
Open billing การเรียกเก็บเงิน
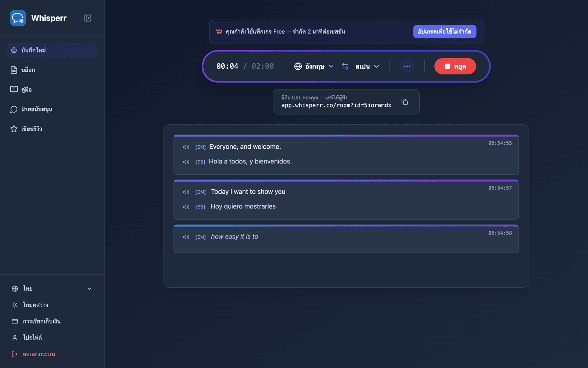52,321
